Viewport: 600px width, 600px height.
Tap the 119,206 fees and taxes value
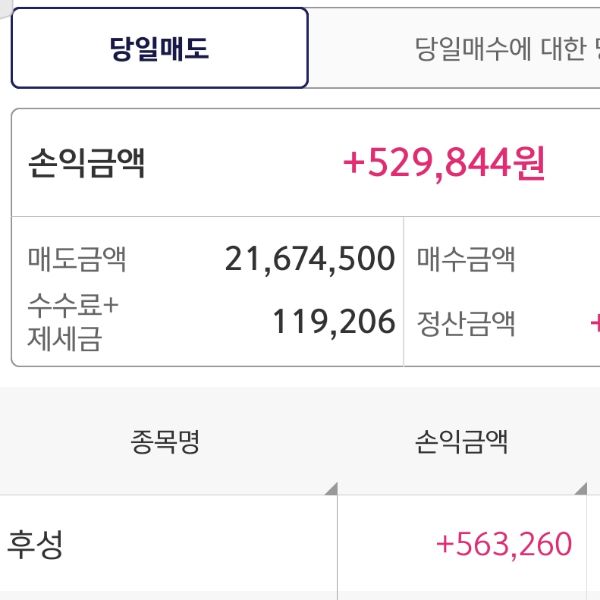pos(334,322)
